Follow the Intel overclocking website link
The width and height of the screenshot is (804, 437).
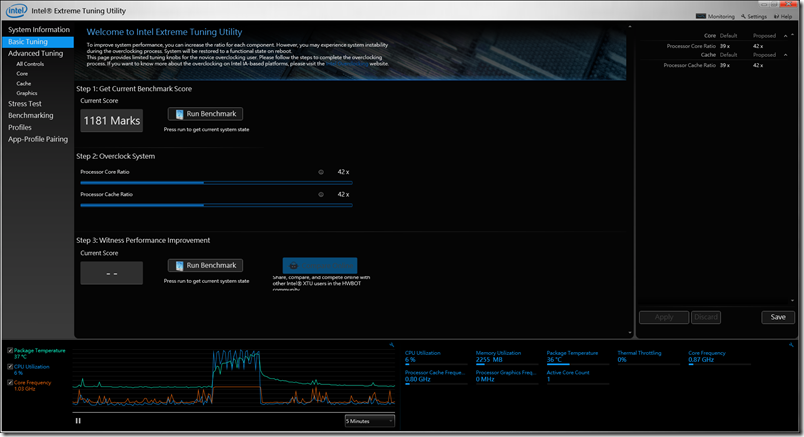(347, 64)
